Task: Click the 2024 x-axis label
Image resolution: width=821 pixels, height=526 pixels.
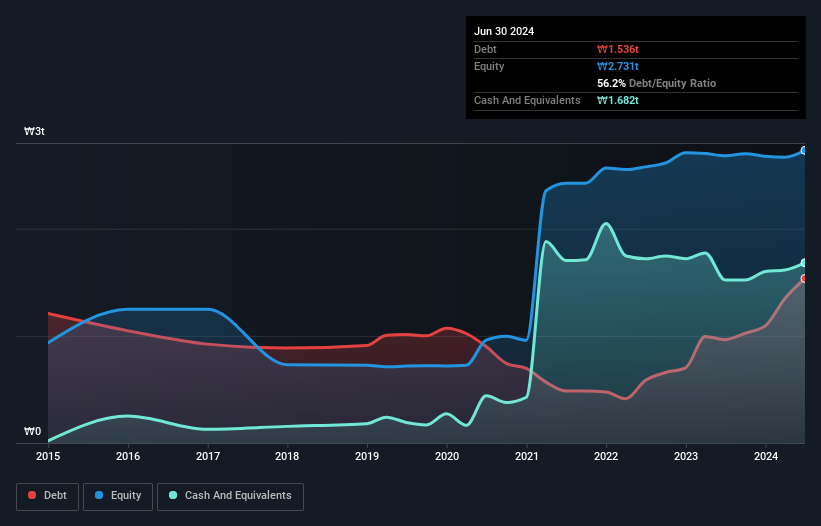Action: [x=766, y=456]
